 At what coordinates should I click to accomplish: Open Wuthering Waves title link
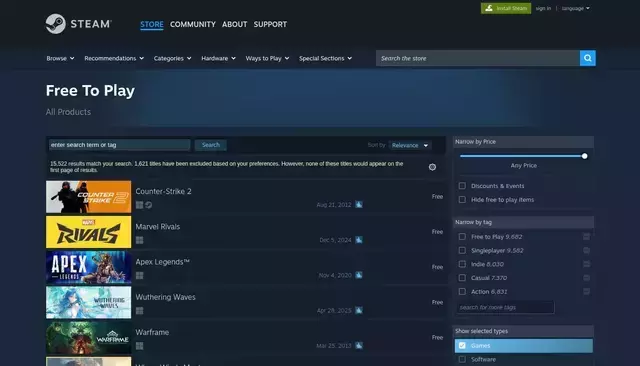point(165,297)
